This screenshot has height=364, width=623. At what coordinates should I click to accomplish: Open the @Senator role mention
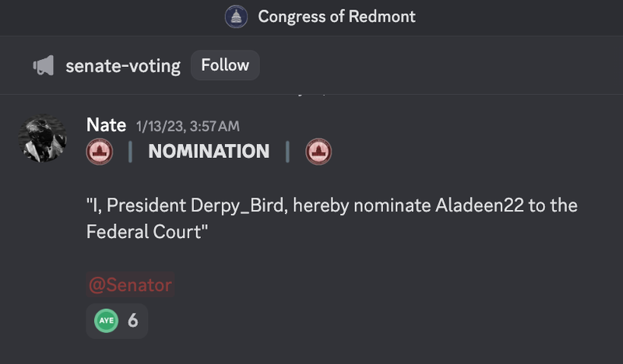(130, 285)
